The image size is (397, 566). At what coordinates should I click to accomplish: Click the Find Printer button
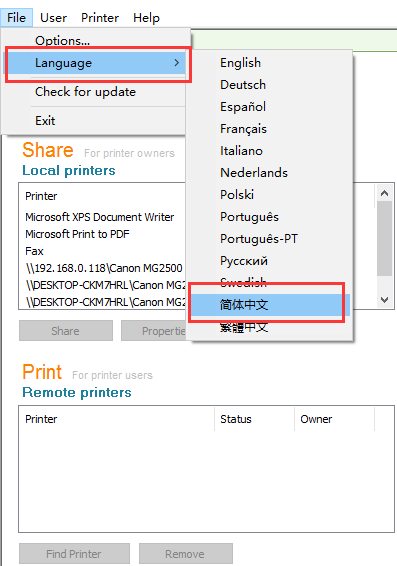pos(74,554)
